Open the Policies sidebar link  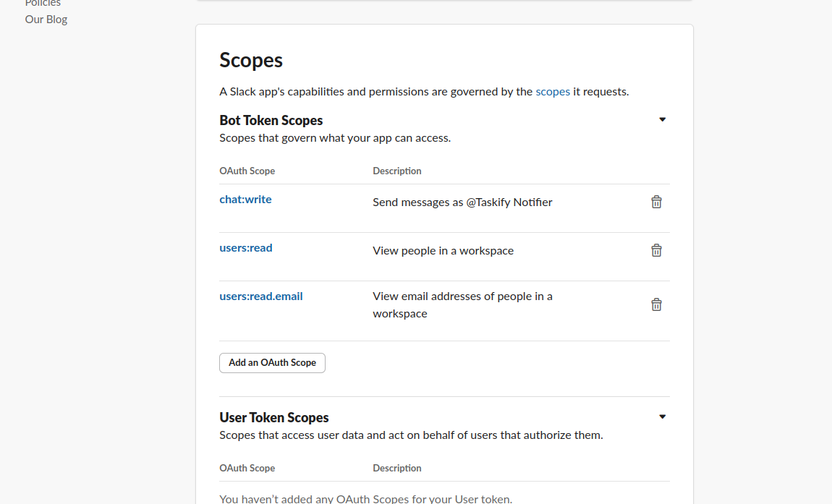(x=43, y=4)
